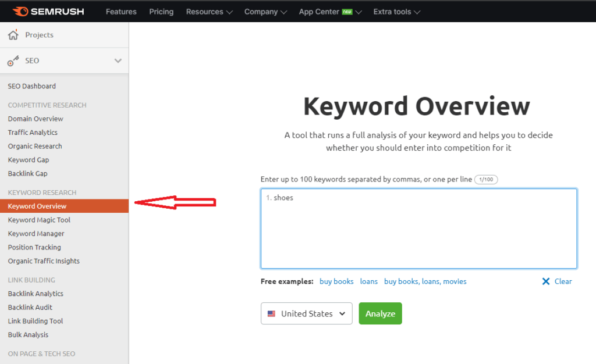Expand the Company menu
This screenshot has width=596, height=364.
(x=265, y=12)
